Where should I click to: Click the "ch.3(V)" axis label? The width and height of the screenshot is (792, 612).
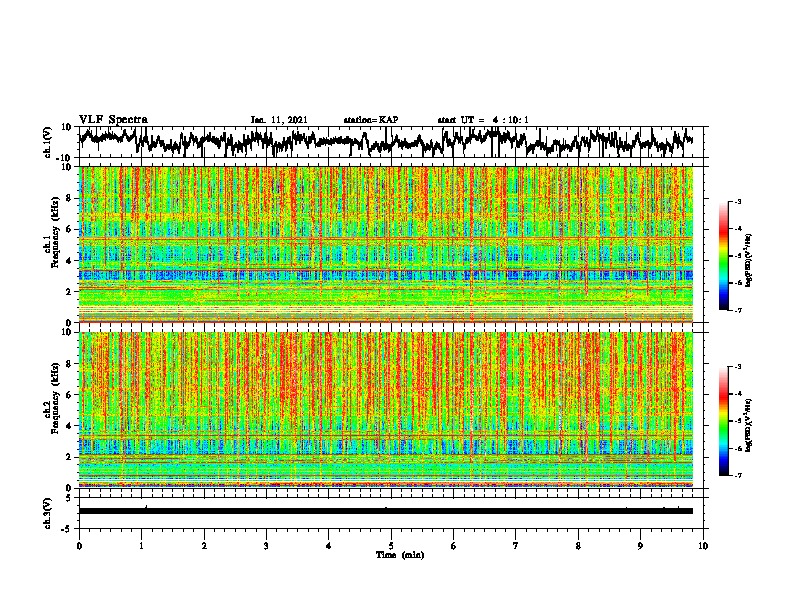click(x=48, y=513)
